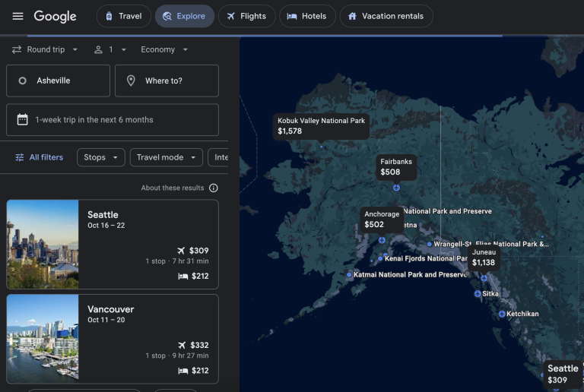Image resolution: width=584 pixels, height=392 pixels.
Task: Click the 1 stop · 7 hr 31 min text
Action: [177, 261]
